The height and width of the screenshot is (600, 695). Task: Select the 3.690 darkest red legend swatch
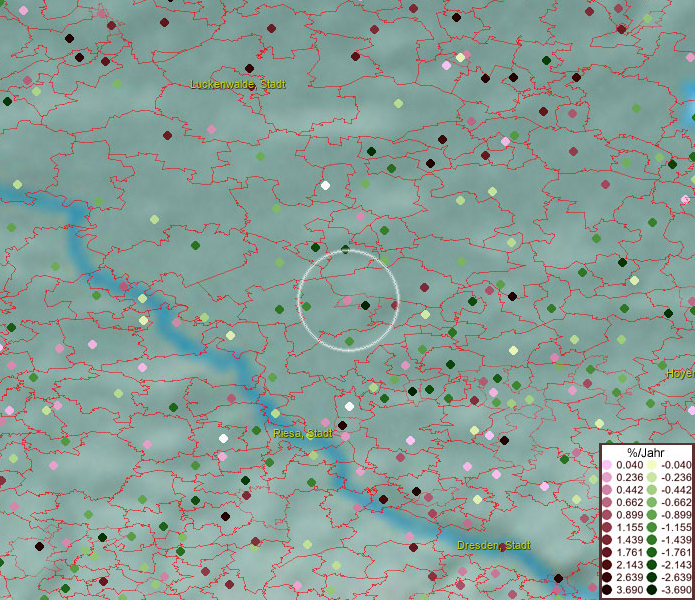click(x=607, y=590)
